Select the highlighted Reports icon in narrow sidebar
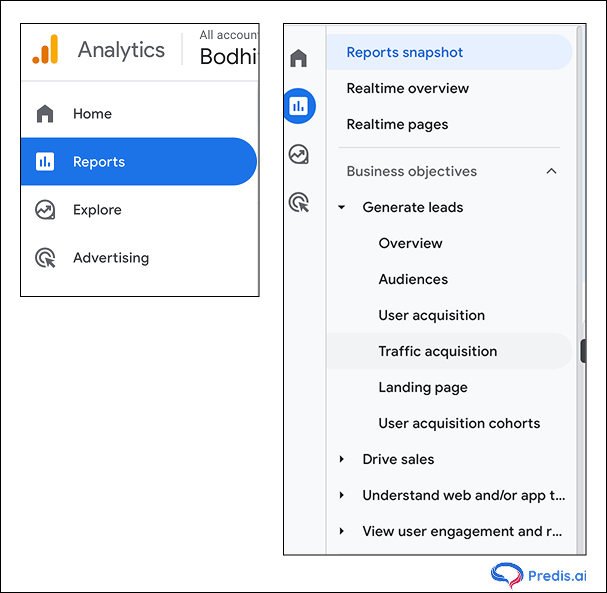Viewport: 607px width, 593px height. [298, 106]
